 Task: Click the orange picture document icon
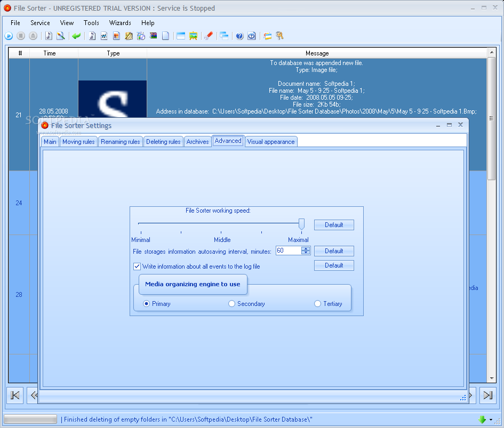point(116,36)
